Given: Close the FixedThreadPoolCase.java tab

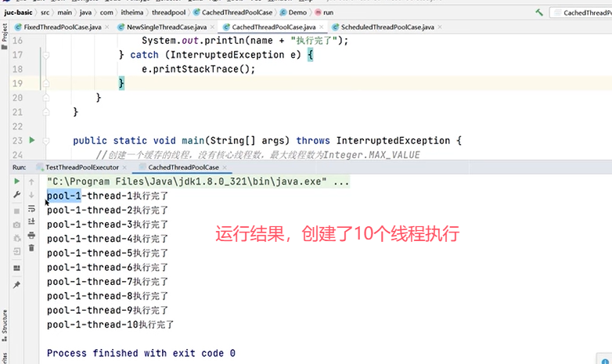Looking at the screenshot, I should point(107,27).
